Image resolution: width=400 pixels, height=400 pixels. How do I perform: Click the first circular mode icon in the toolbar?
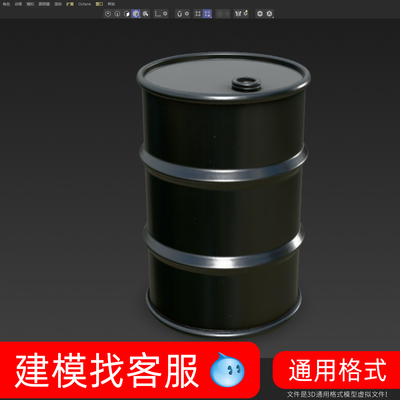(108, 14)
